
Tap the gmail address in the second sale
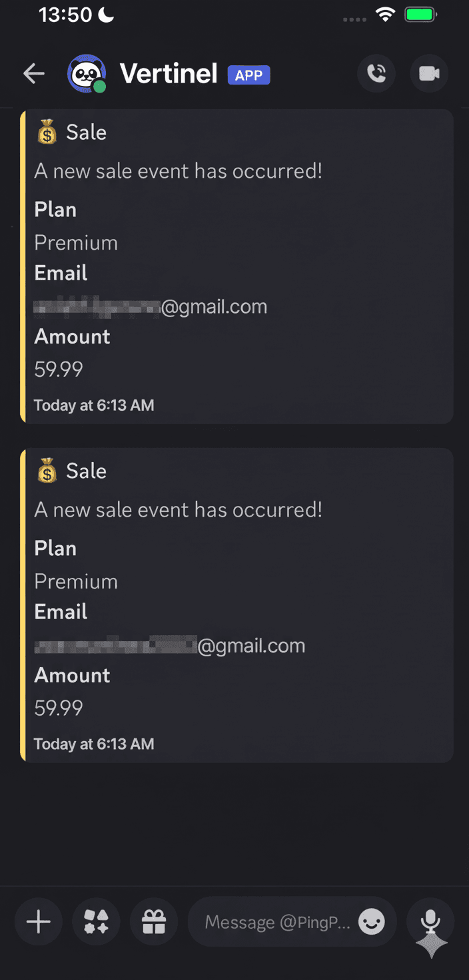click(x=170, y=644)
